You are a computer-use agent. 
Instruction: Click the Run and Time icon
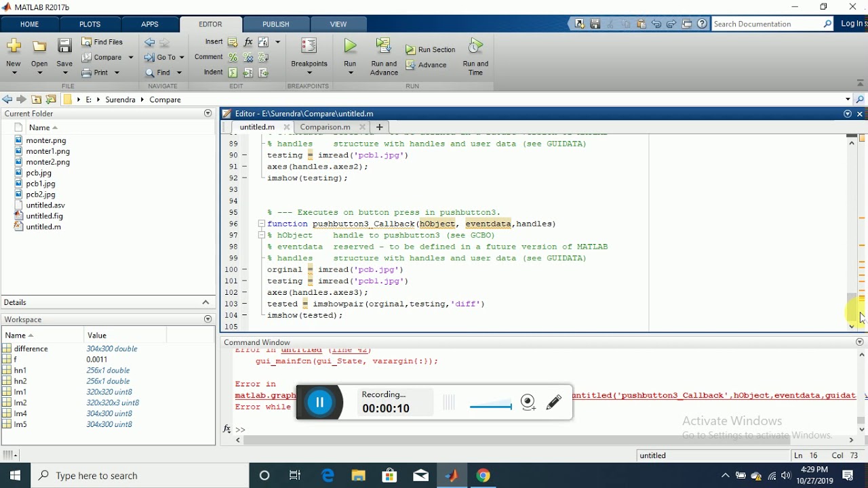point(475,46)
